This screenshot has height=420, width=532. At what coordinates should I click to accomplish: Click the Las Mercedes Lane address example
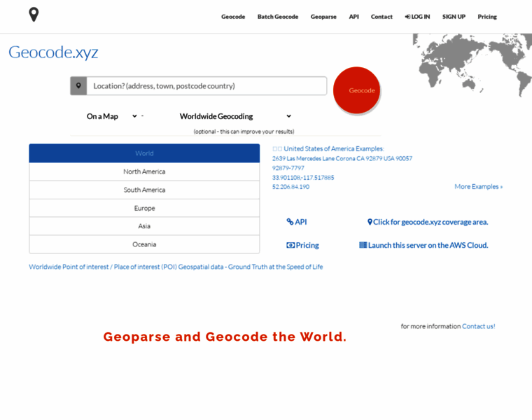click(342, 158)
